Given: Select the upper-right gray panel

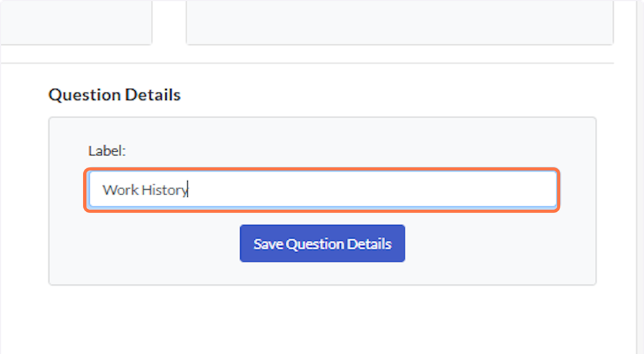Looking at the screenshot, I should (x=399, y=21).
